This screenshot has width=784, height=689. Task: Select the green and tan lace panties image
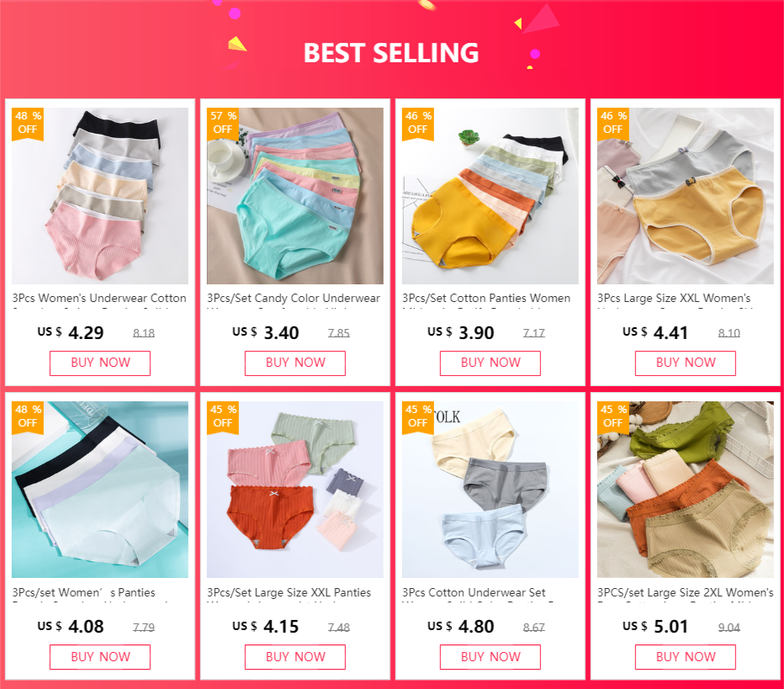(686, 490)
